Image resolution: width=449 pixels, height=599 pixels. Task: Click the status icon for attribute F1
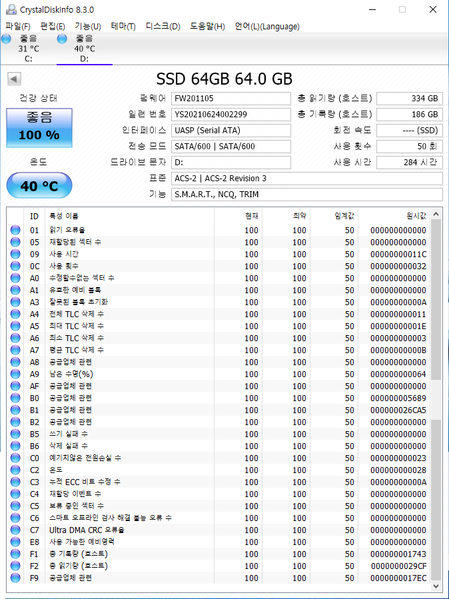[15, 554]
